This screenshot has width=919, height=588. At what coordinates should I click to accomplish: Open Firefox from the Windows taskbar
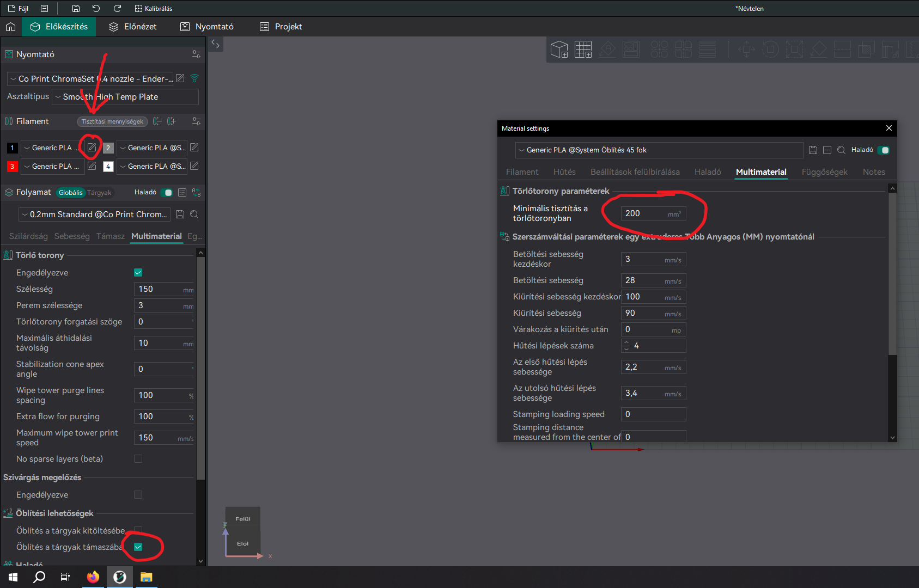[93, 577]
